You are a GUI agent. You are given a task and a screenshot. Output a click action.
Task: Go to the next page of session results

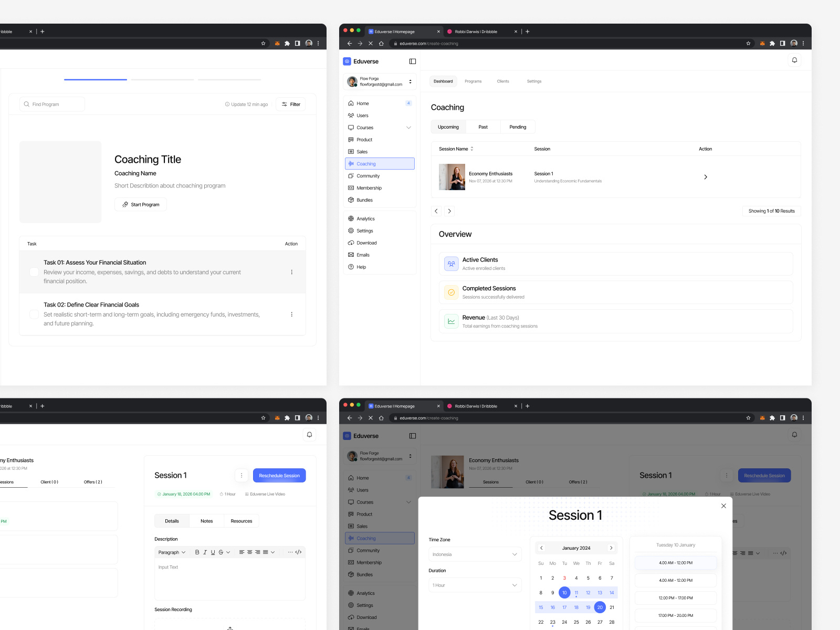[x=449, y=211]
